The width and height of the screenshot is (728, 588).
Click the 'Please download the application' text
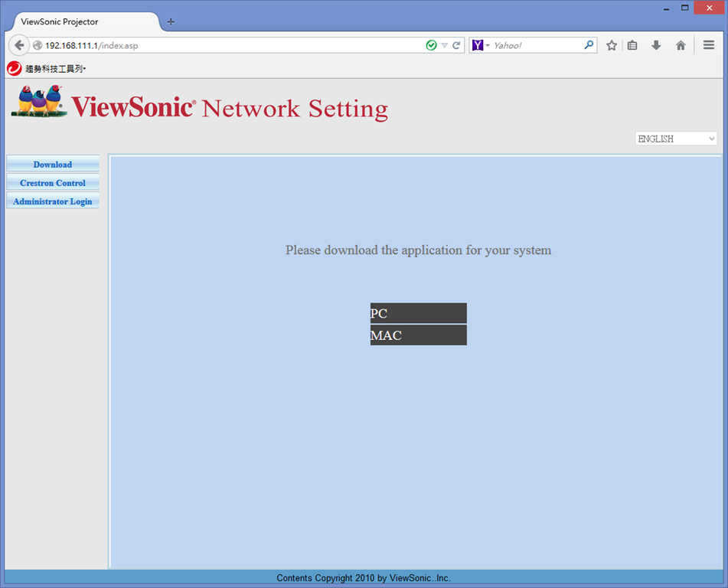(x=418, y=250)
